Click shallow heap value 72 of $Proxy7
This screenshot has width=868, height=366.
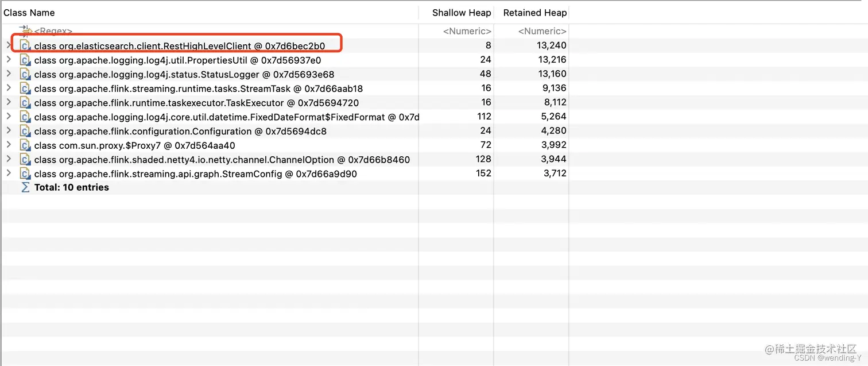coord(486,145)
